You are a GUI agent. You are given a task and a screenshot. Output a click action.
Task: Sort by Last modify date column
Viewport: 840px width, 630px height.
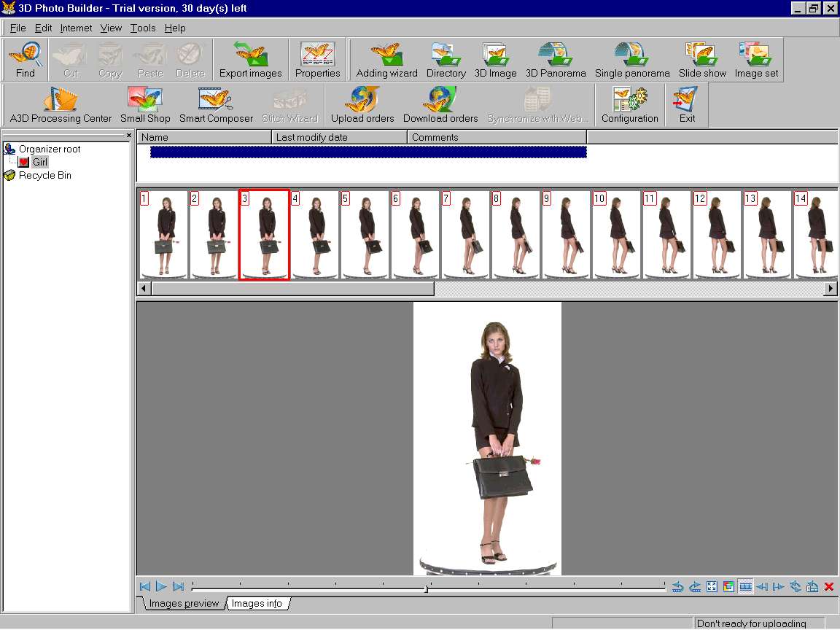point(340,137)
